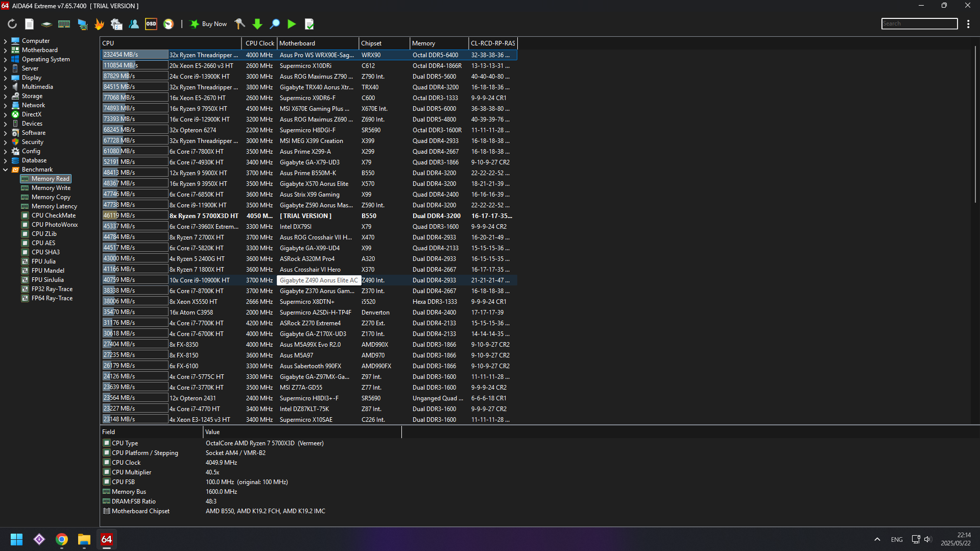Focus the Search input field
The width and height of the screenshot is (980, 551).
tap(919, 23)
